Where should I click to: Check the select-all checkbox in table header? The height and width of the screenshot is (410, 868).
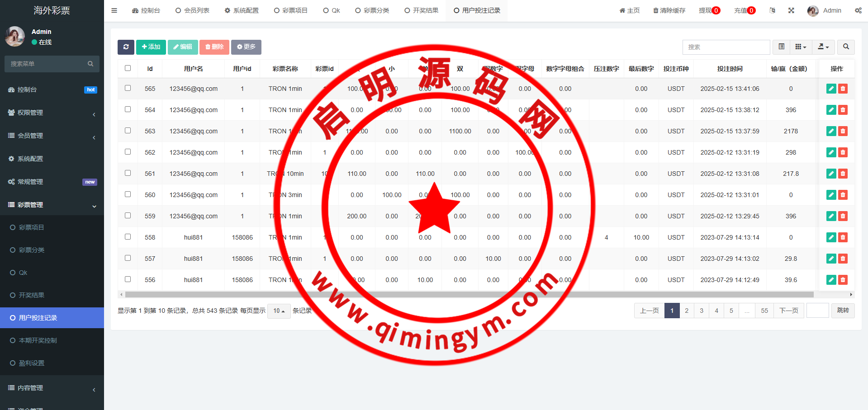128,68
